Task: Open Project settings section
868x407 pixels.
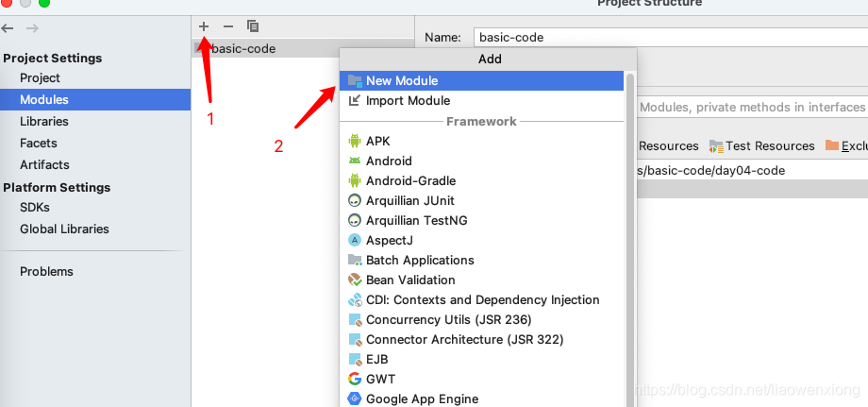Action: click(x=40, y=78)
